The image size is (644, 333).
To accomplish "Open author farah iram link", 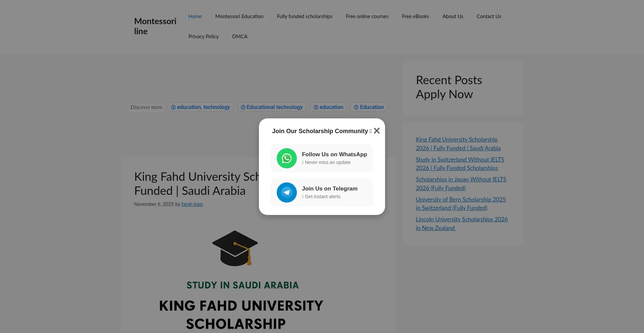I will pyautogui.click(x=192, y=204).
